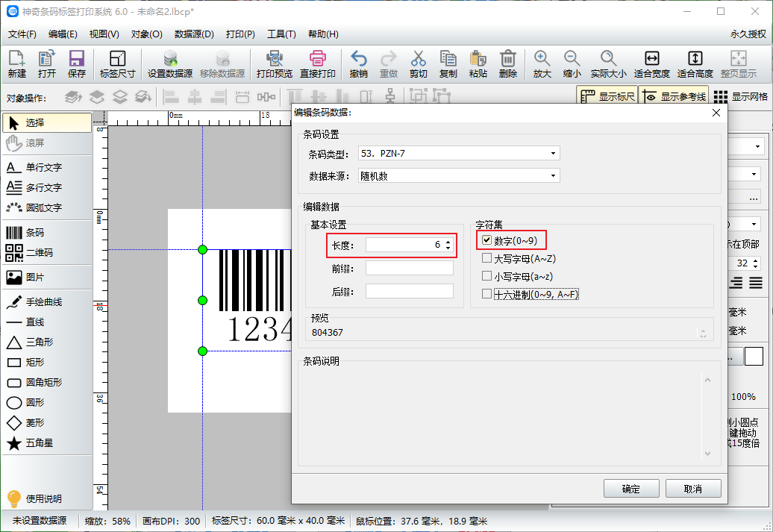Click the 确定 confirm button
Image resolution: width=773 pixels, height=532 pixels.
[630, 489]
